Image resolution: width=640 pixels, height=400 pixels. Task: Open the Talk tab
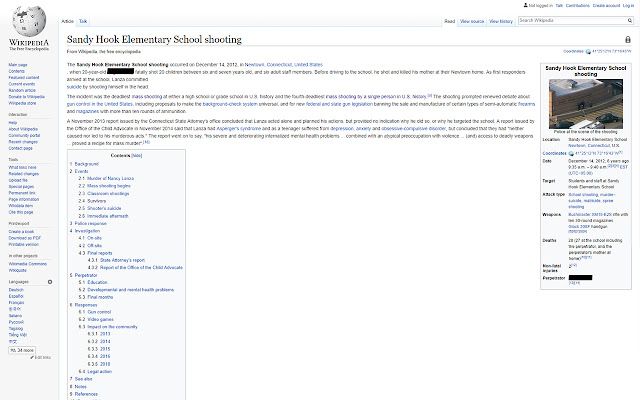coord(83,21)
